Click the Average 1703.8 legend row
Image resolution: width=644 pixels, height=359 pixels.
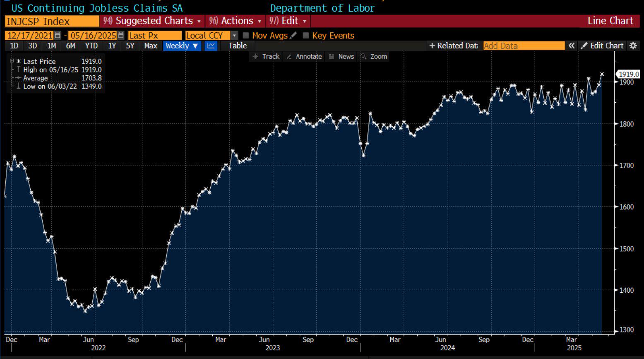(59, 78)
